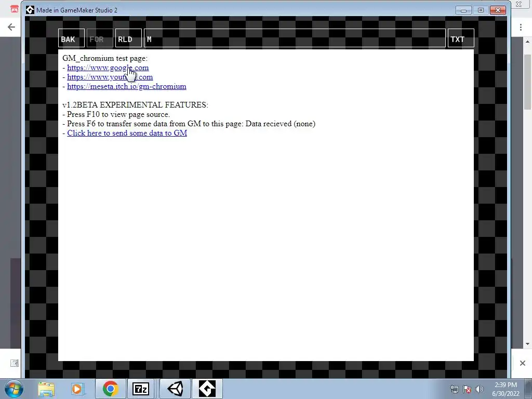Open 7-Zip from the taskbar

(x=141, y=389)
